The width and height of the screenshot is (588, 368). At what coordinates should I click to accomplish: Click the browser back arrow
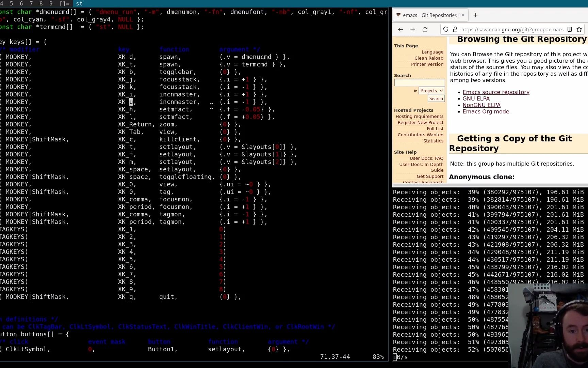pyautogui.click(x=401, y=30)
